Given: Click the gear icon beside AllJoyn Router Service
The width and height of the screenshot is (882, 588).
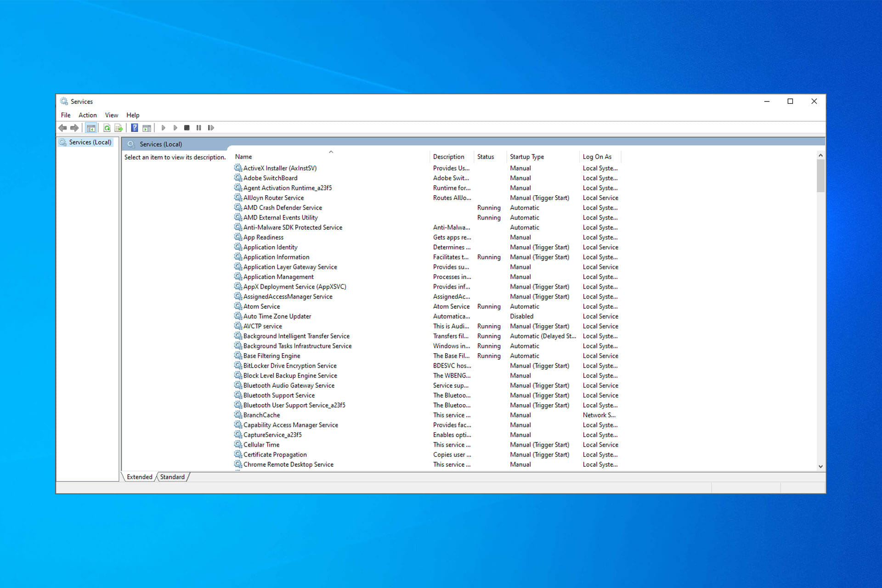Looking at the screenshot, I should tap(238, 198).
